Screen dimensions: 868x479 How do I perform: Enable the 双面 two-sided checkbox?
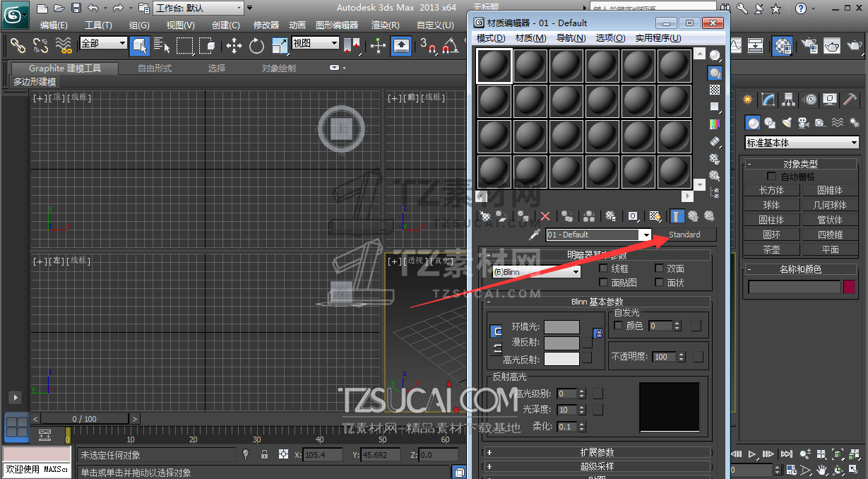pos(659,268)
